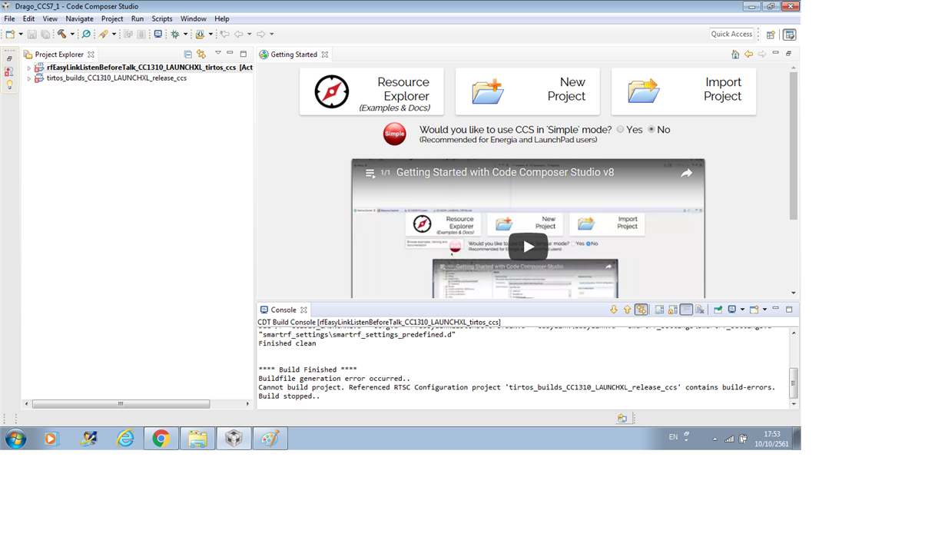This screenshot has height=560, width=945.
Task: Click the Save floppy disk icon
Action: (31, 34)
